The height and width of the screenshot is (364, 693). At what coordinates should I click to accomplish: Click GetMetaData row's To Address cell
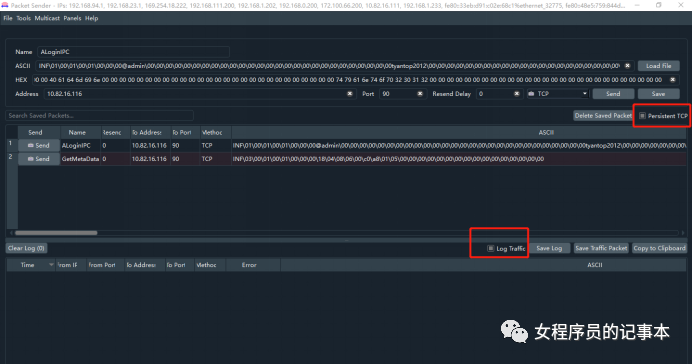[x=150, y=159]
